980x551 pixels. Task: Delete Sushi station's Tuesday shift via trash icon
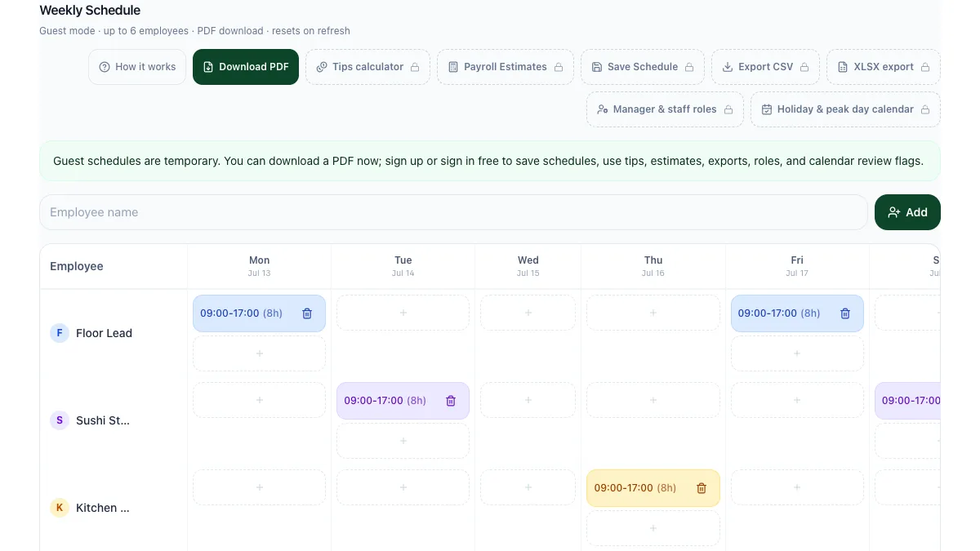451,401
